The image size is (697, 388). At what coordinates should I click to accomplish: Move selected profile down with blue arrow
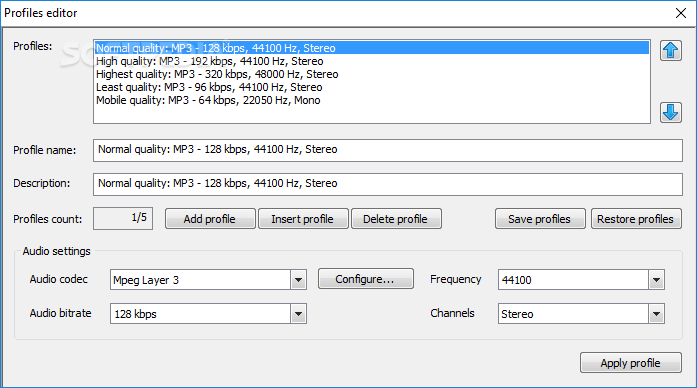[x=670, y=112]
